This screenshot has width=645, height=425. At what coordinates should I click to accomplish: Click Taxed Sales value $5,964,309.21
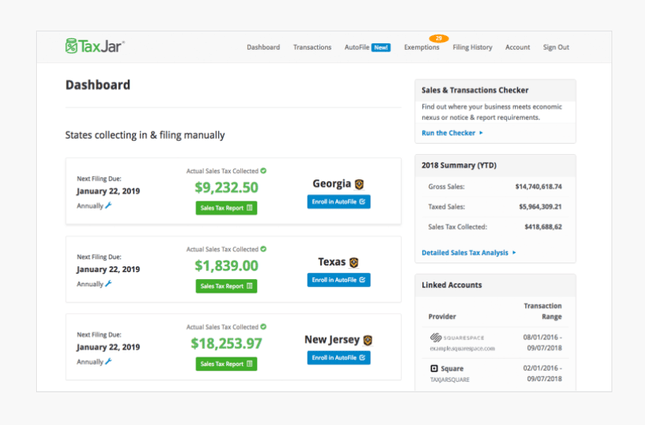click(540, 207)
